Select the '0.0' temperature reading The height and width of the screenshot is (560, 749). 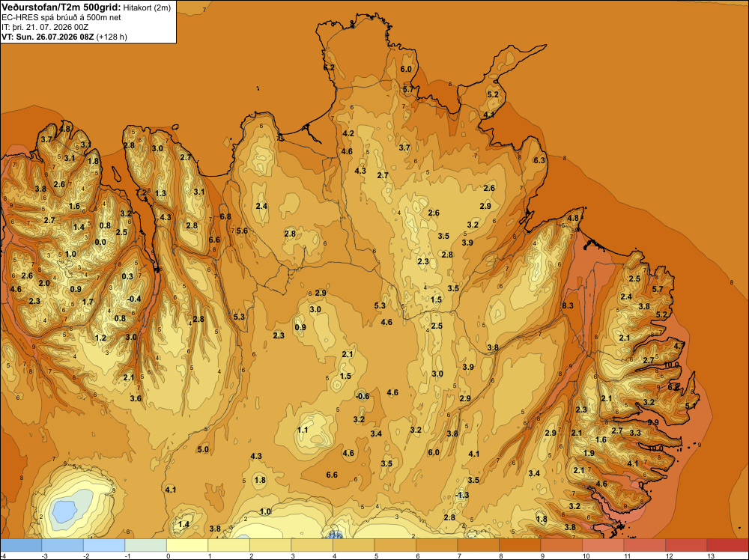pos(100,242)
